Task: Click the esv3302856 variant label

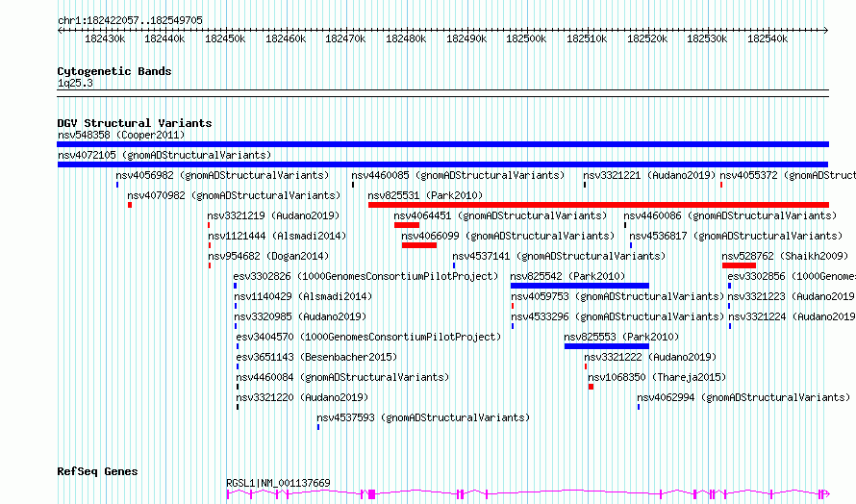Action: [x=792, y=276]
